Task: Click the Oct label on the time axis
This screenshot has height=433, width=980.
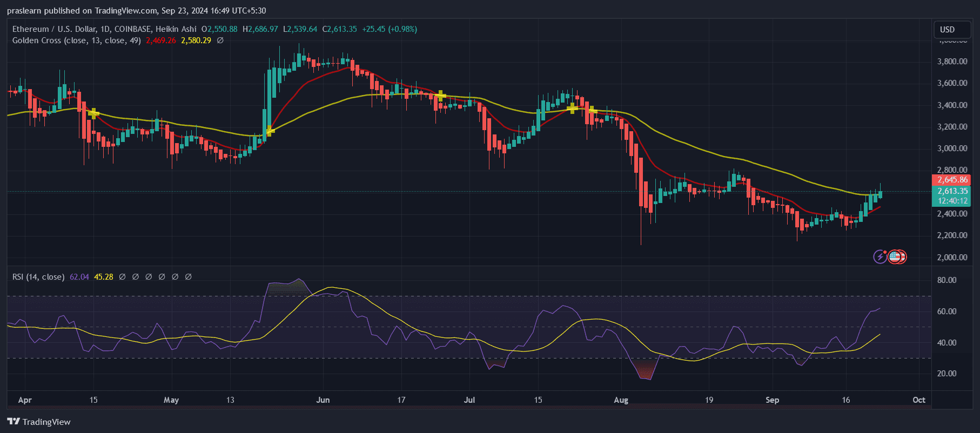Action: [x=919, y=400]
